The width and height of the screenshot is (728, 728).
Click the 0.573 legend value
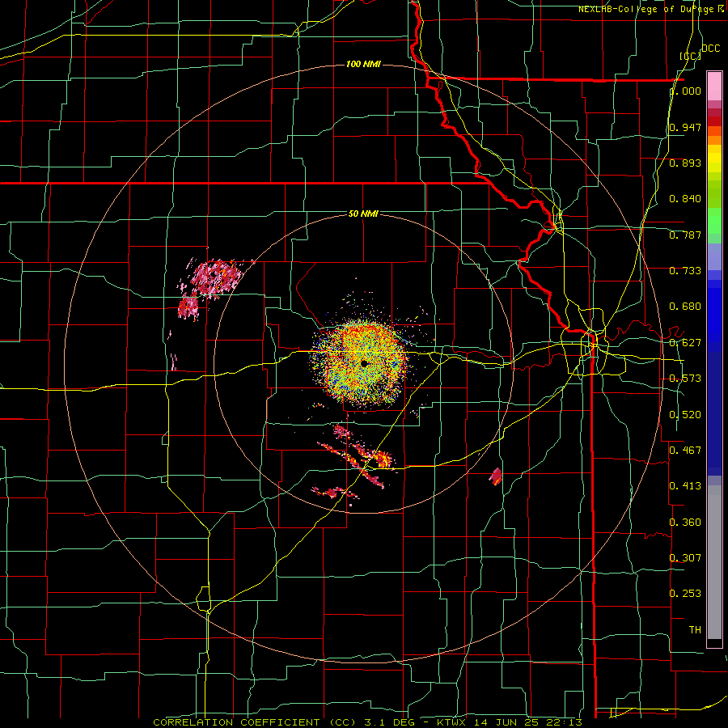point(685,379)
